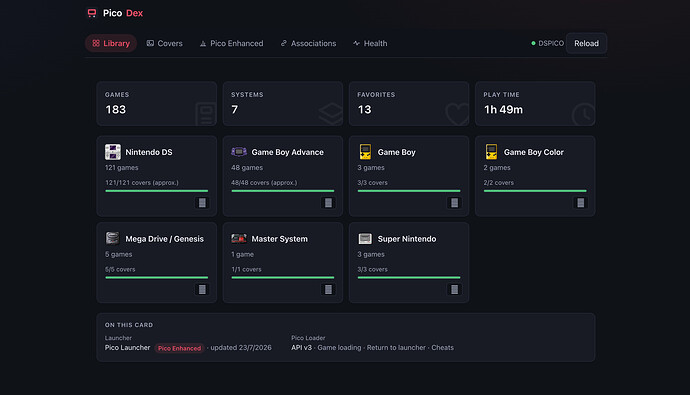Click the Pico Enhanced tab icon

pyautogui.click(x=203, y=44)
